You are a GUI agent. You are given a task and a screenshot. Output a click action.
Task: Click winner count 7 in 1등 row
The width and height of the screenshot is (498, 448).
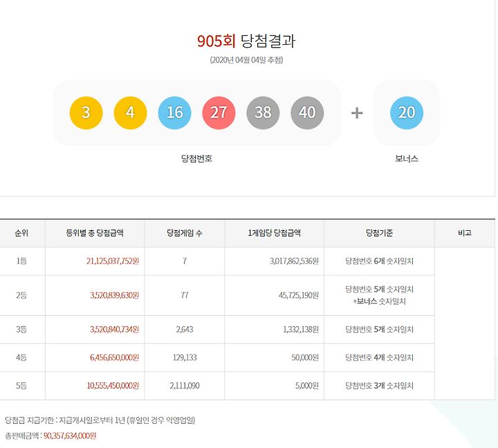click(x=185, y=261)
